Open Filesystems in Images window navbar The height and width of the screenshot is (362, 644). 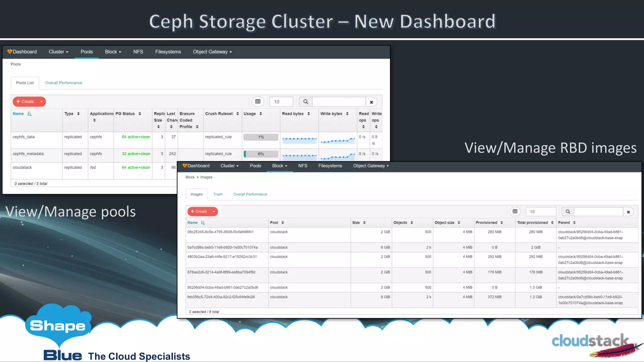click(x=330, y=166)
